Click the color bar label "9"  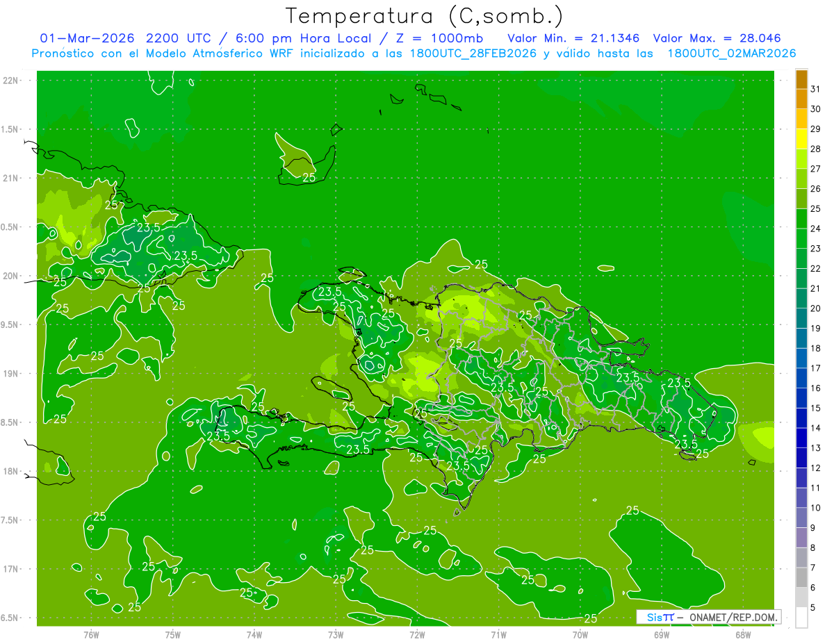pyautogui.click(x=813, y=528)
